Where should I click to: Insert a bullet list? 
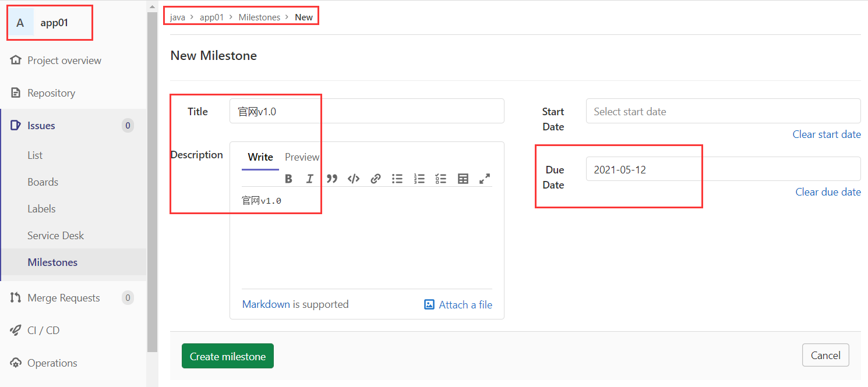click(397, 179)
